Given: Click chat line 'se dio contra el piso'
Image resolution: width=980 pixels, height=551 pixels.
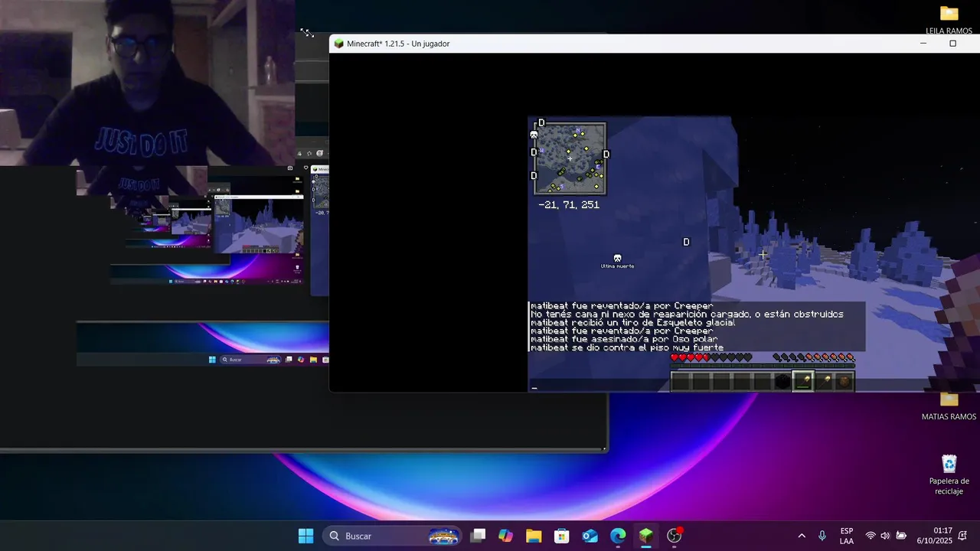Looking at the screenshot, I should coord(627,348).
